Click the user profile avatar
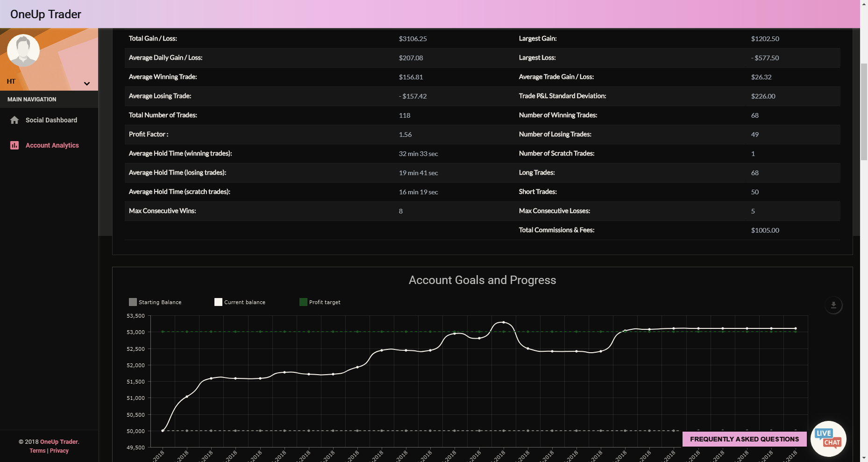Screen dimensions: 868x462 tap(23, 50)
